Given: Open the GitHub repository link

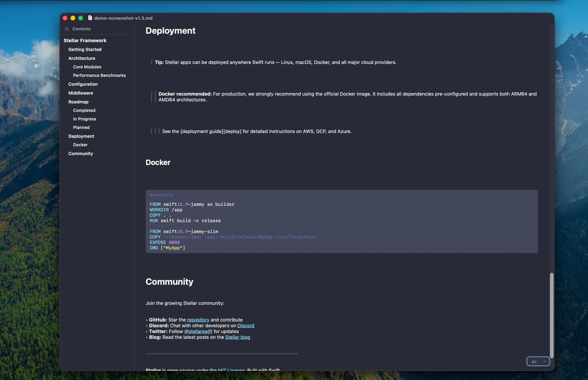Looking at the screenshot, I should (x=198, y=320).
